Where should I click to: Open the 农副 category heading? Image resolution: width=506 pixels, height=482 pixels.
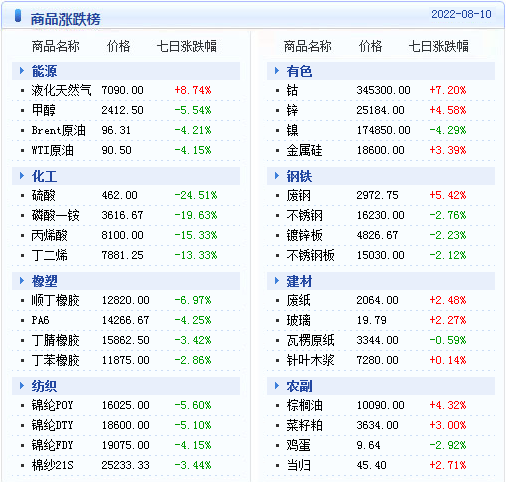(x=299, y=386)
